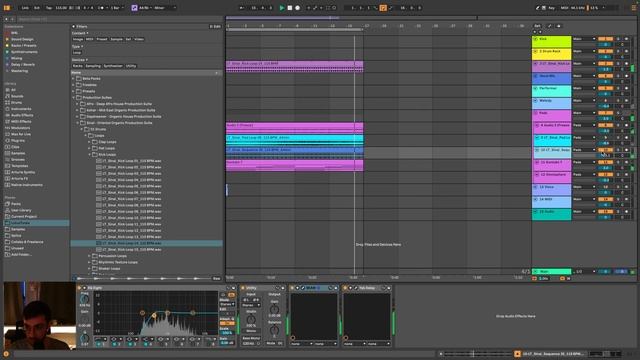Collapse the Filters section triangle
Image resolution: width=640 pixels, height=360 pixels.
pyautogui.click(x=73, y=27)
